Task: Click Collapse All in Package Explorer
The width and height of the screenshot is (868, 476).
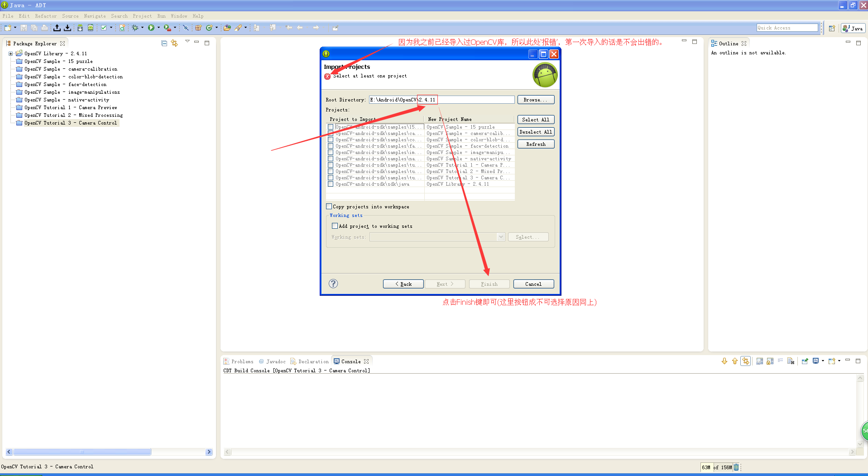Action: click(x=164, y=43)
